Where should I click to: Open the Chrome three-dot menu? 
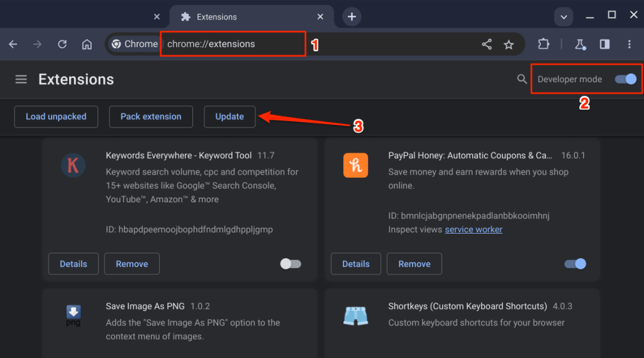coord(629,44)
